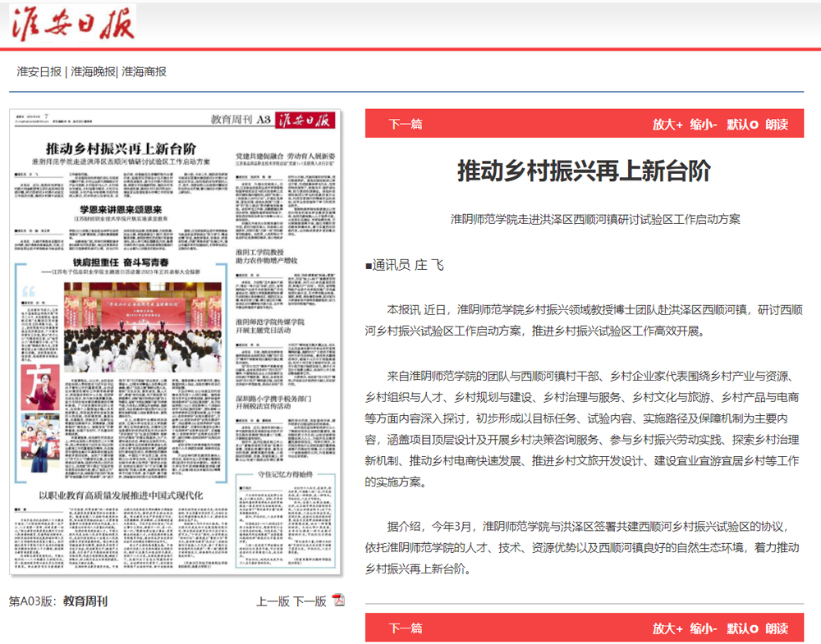
Task: Open the PDF download icon for this page
Action: 339,600
